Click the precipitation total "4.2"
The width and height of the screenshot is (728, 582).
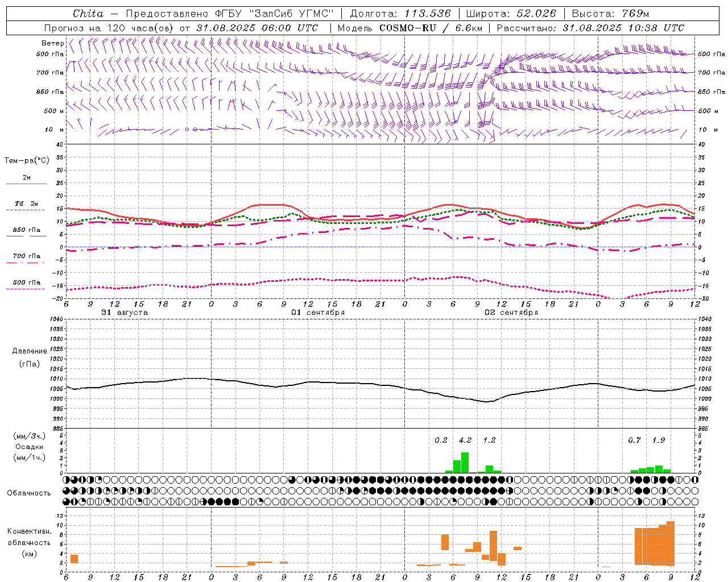[x=465, y=440]
